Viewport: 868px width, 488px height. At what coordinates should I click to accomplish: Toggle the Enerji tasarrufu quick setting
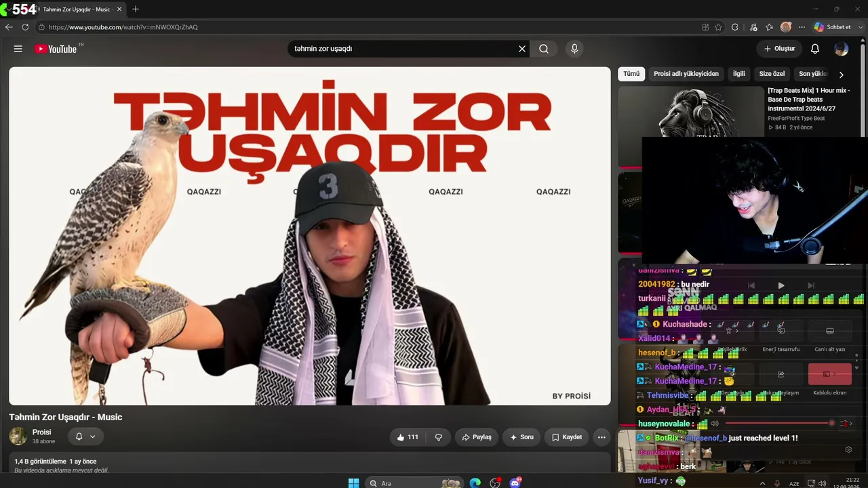(781, 331)
